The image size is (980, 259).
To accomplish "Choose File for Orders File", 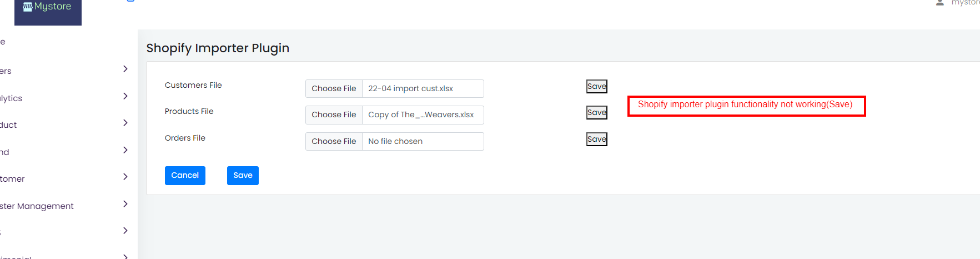I will (334, 142).
